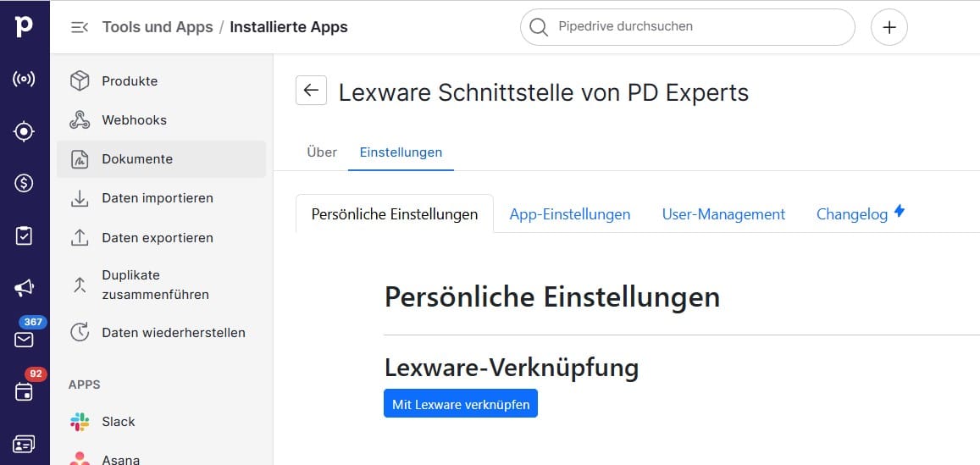Click the plus quick-add button

tap(889, 27)
